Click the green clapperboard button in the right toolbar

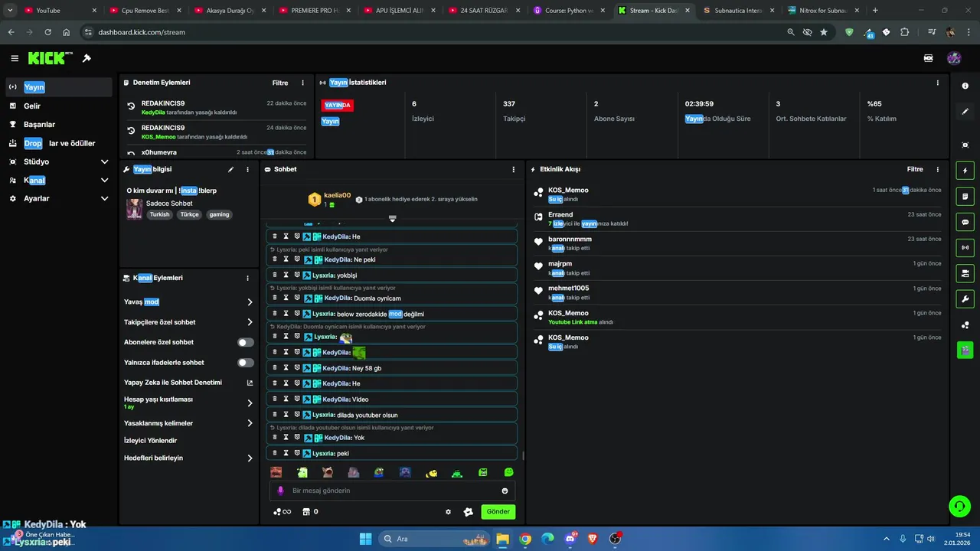pos(965,350)
